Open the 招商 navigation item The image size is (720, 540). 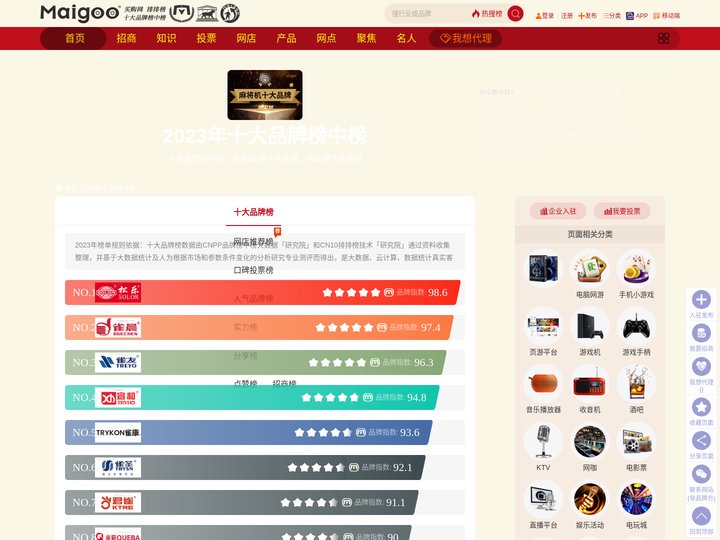[x=126, y=38]
